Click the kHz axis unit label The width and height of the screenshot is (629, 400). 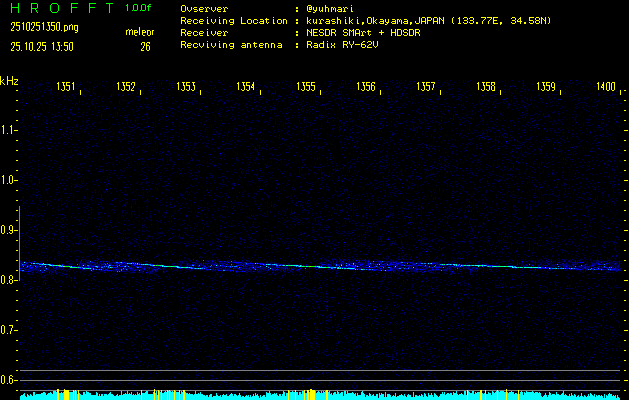click(9, 81)
